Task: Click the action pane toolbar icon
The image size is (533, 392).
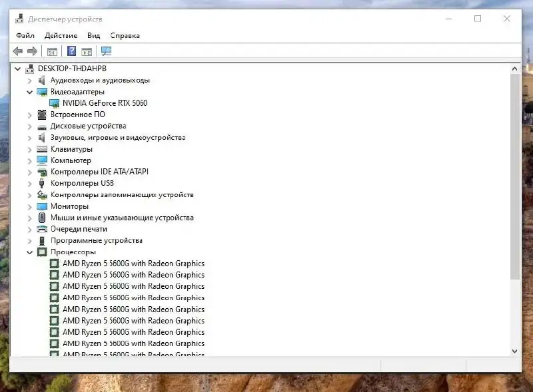Action: (87, 52)
